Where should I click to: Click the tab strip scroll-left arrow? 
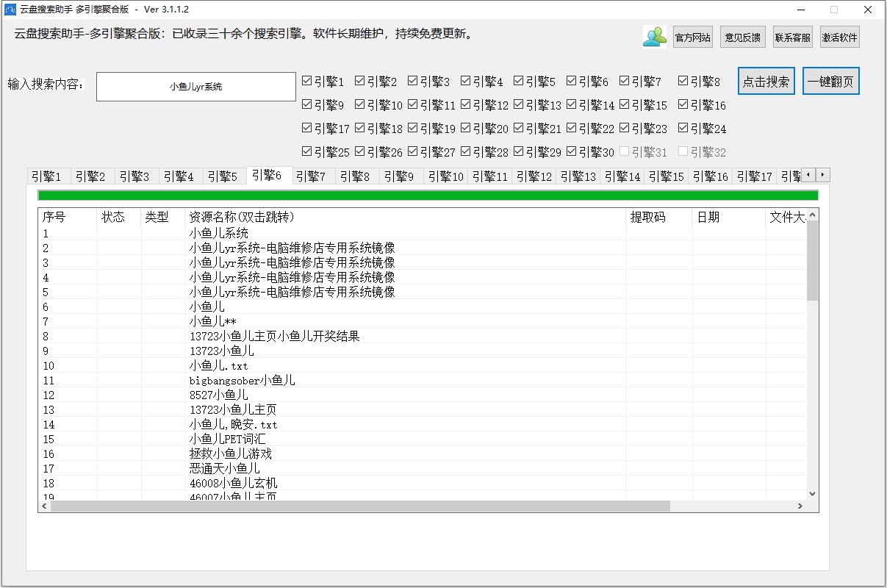[809, 176]
